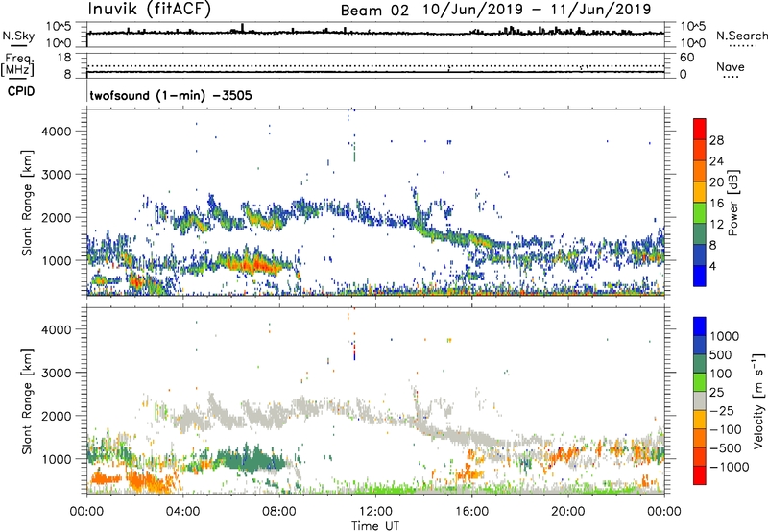
Task: Click the 4000 tick of the power panel
Action: pos(56,132)
